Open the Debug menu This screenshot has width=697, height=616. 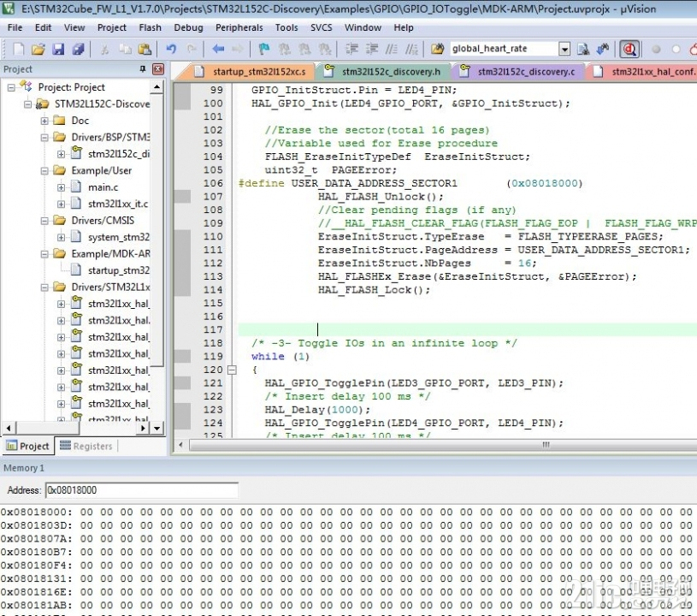pos(188,27)
